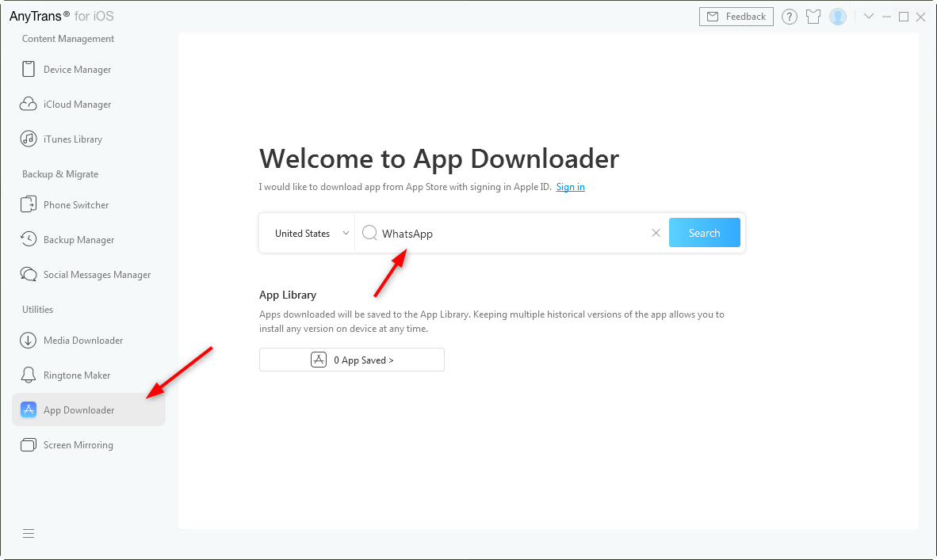The width and height of the screenshot is (937, 560).
Task: Click the Social Messages Manager chat icon
Action: point(28,274)
